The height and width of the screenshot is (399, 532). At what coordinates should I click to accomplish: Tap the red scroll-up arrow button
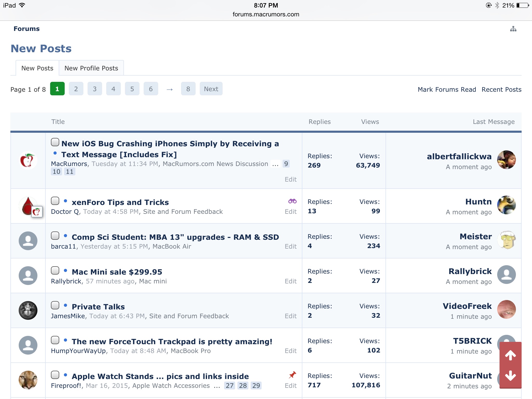[510, 355]
